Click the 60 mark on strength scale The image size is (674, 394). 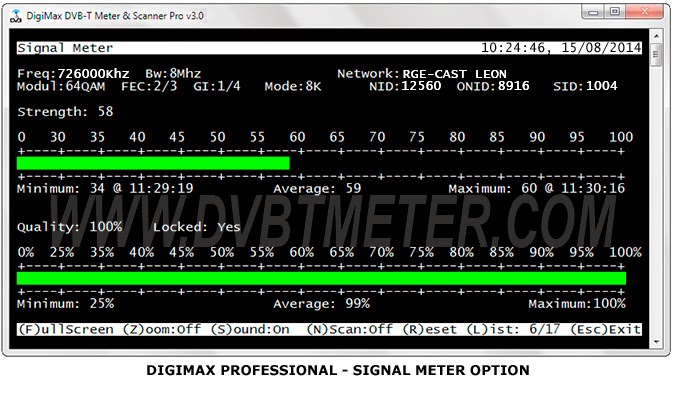297,137
